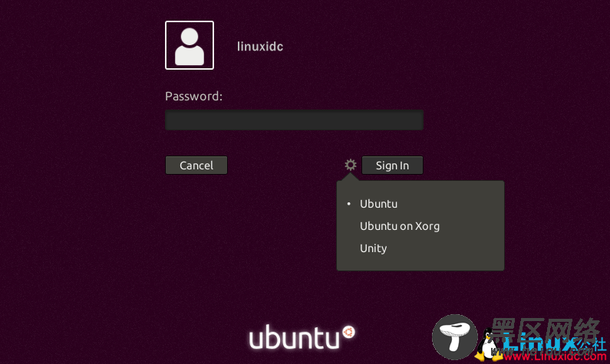Click the Sign In button

coord(392,166)
